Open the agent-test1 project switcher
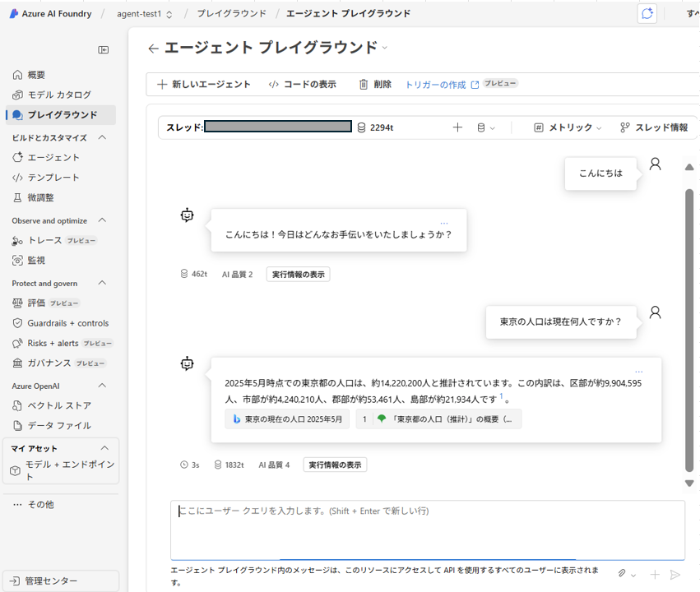 click(144, 14)
